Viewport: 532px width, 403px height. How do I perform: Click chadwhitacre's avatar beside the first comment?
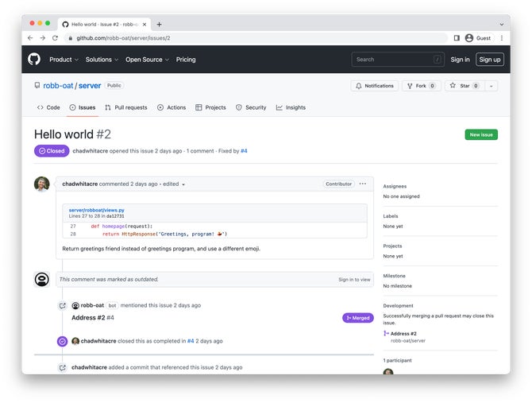(42, 184)
